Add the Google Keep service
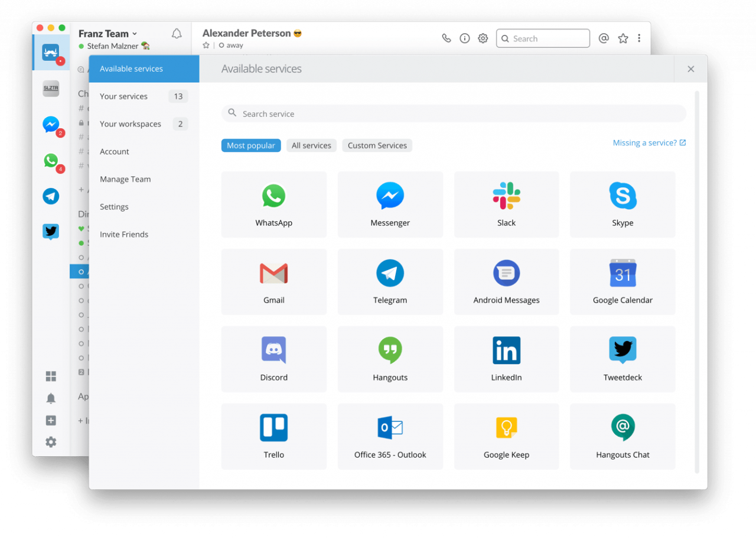 [x=506, y=437]
